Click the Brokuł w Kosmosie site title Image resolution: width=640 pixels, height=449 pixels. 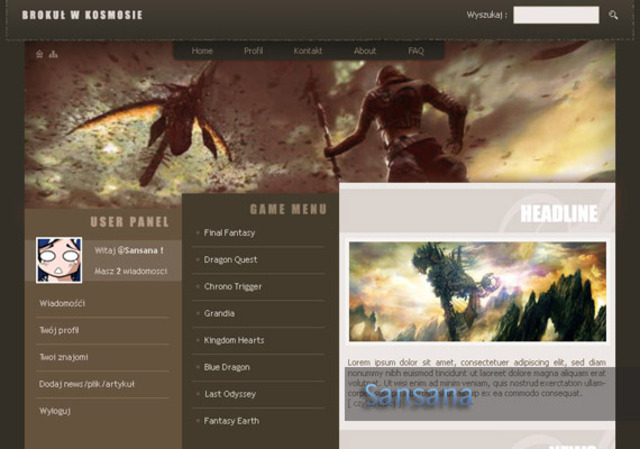click(x=82, y=15)
